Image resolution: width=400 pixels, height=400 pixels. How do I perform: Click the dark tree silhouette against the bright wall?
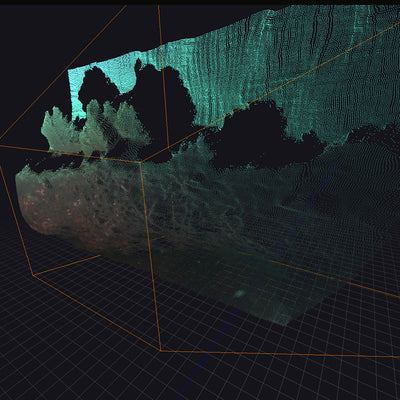point(98,88)
